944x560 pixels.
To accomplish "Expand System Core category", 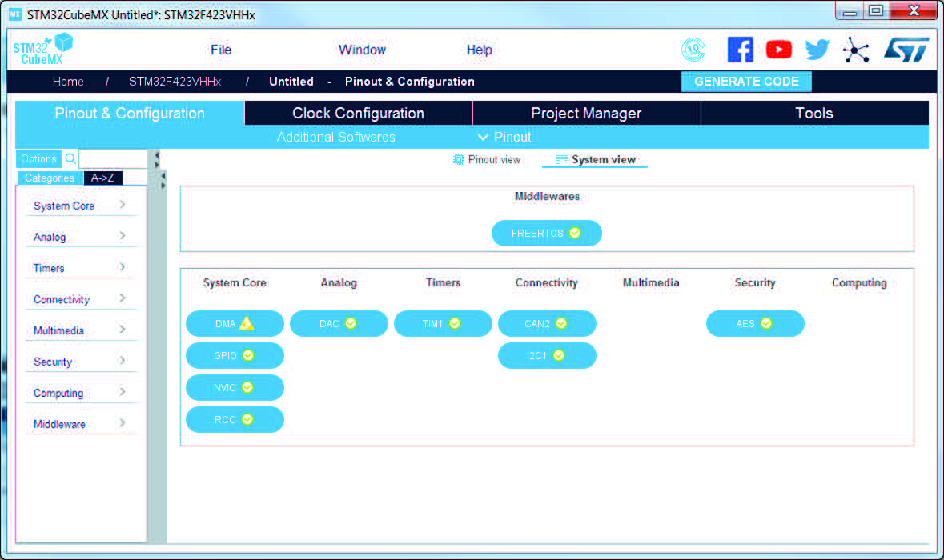I will click(x=80, y=206).
